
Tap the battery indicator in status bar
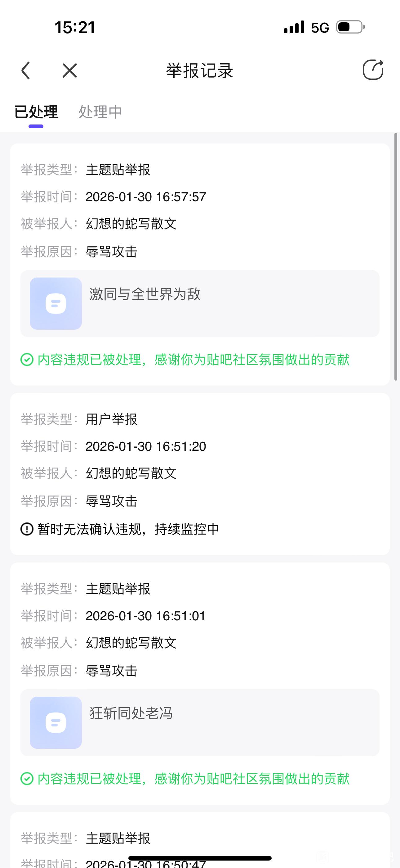(350, 27)
